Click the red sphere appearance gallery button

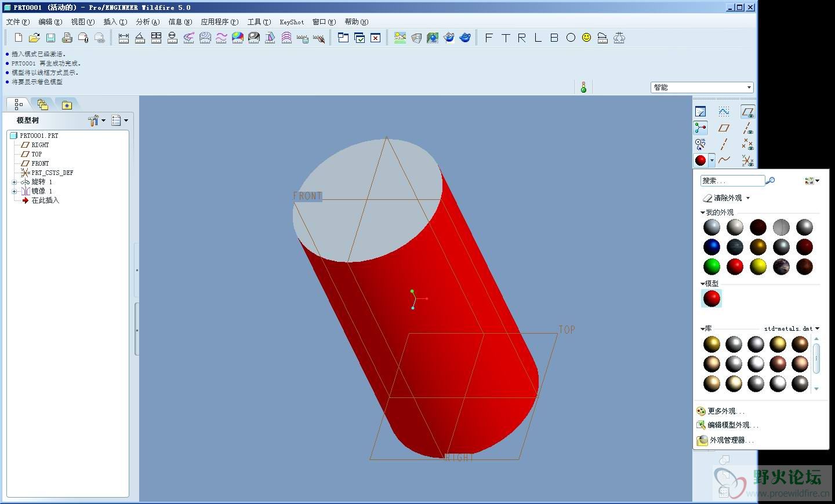coord(700,160)
